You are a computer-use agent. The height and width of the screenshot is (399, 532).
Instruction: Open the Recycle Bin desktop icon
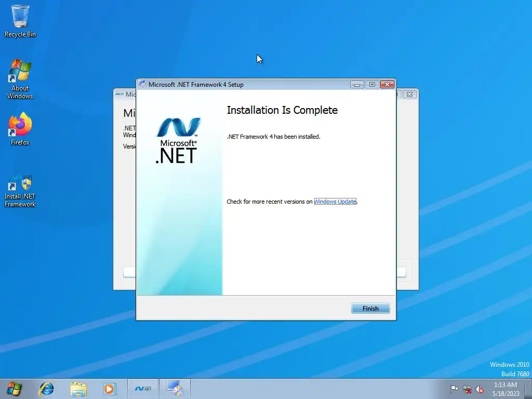20,21
